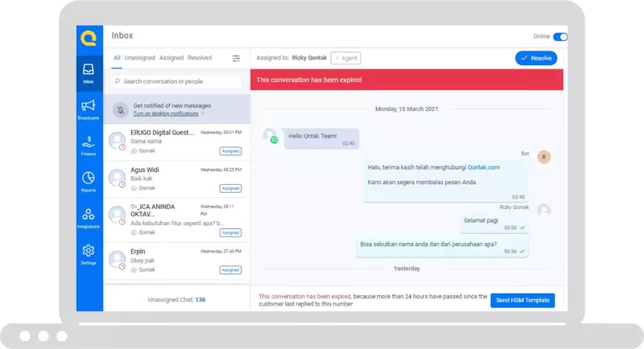Open the Erpin conversation
The width and height of the screenshot is (644, 349).
tap(176, 261)
